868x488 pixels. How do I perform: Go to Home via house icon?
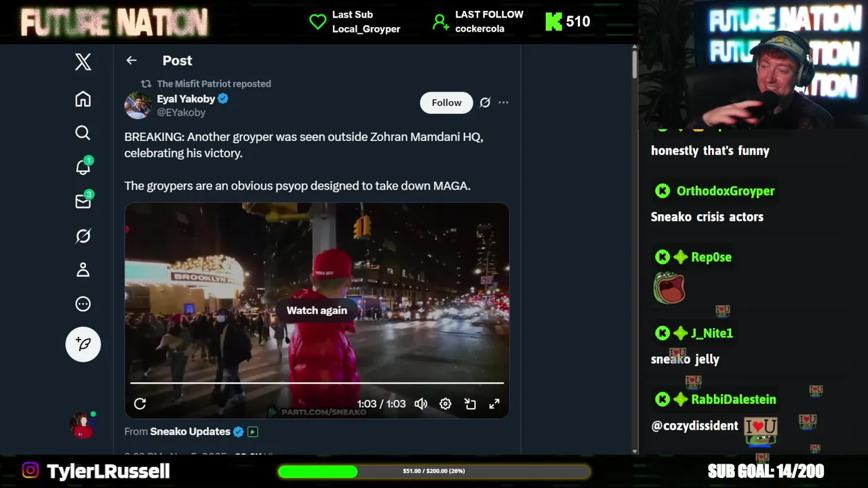click(83, 99)
